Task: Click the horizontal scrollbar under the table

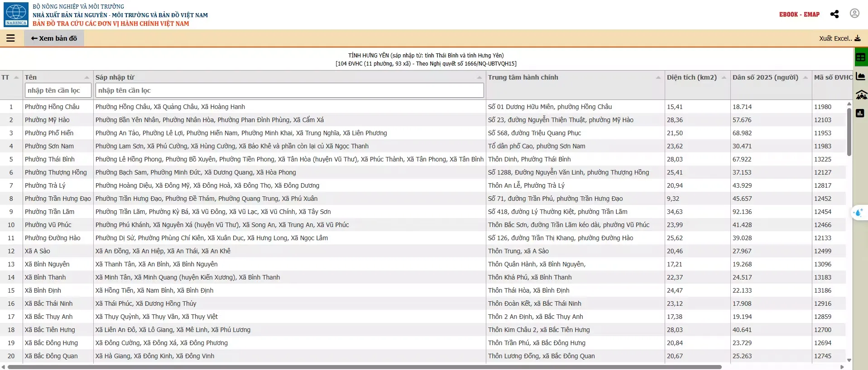Action: click(x=364, y=367)
